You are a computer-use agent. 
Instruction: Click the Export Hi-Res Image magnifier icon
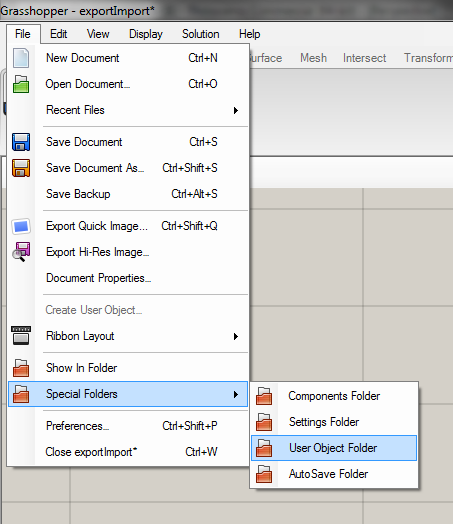pos(21,252)
